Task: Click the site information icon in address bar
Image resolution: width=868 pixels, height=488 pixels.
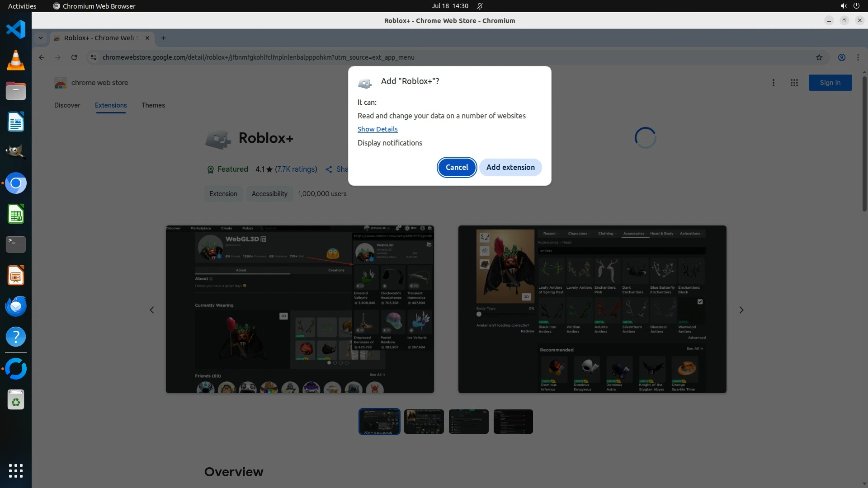Action: (x=93, y=57)
